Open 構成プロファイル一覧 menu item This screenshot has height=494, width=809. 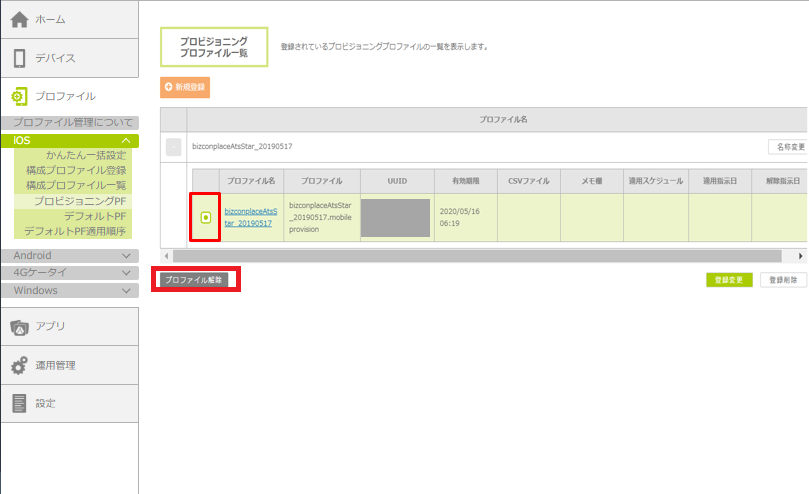(76, 186)
